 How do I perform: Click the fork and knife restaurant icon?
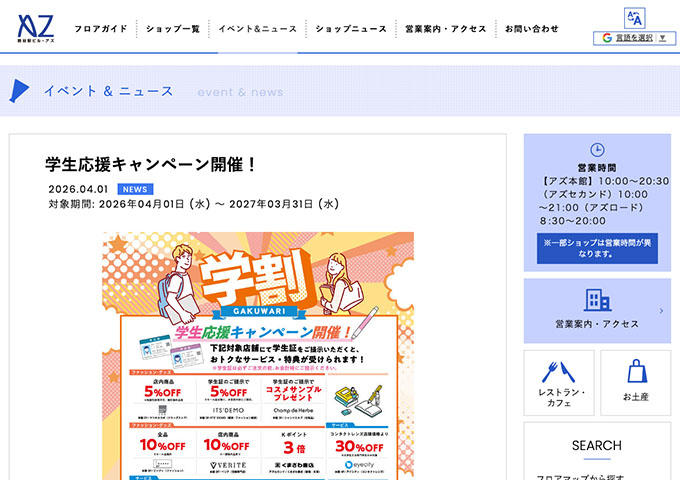[x=559, y=372]
